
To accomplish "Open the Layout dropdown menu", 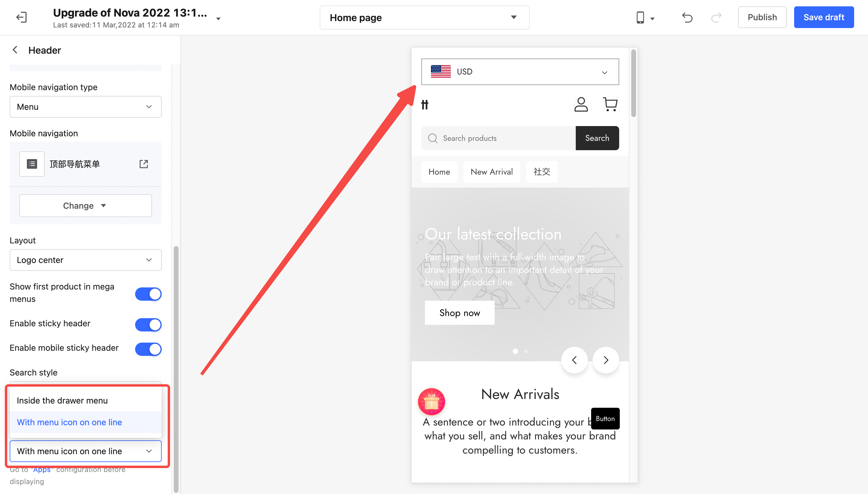I will pos(85,260).
